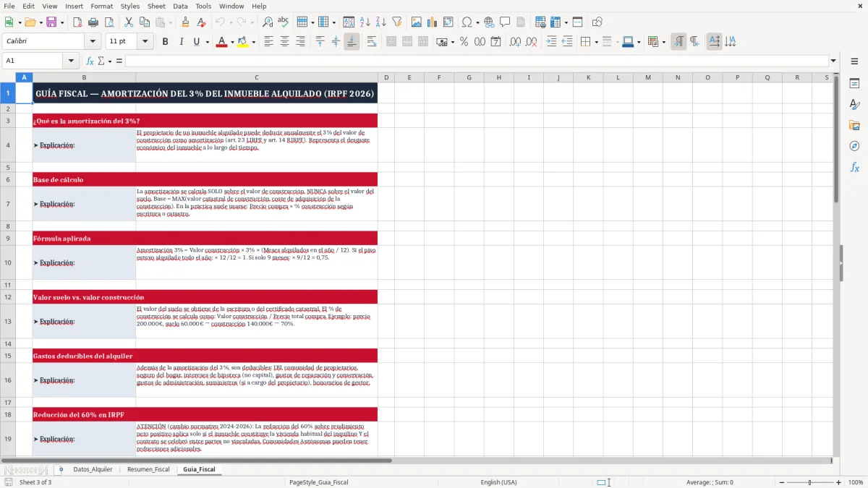The image size is (868, 488).
Task: Insert a comment
Action: [x=505, y=22]
